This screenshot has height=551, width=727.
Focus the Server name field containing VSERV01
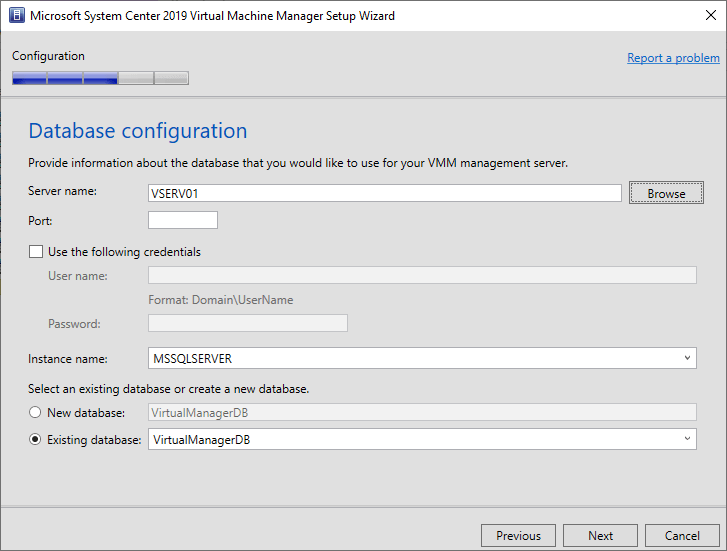385,193
